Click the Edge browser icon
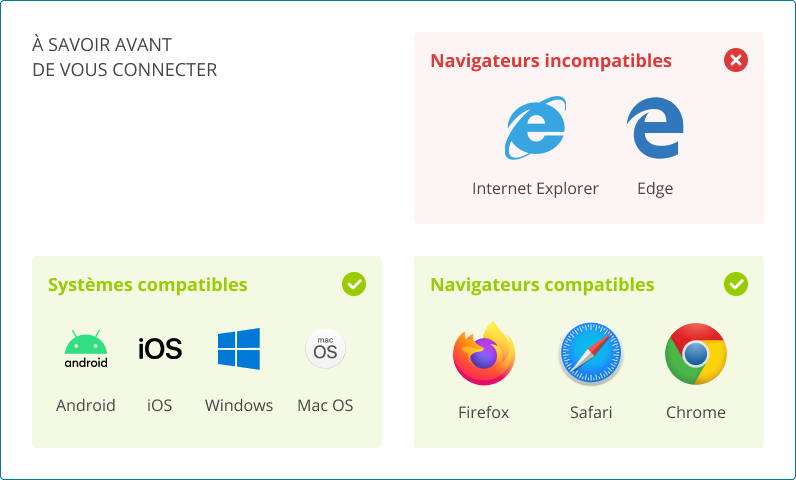The width and height of the screenshot is (796, 480). click(x=655, y=129)
